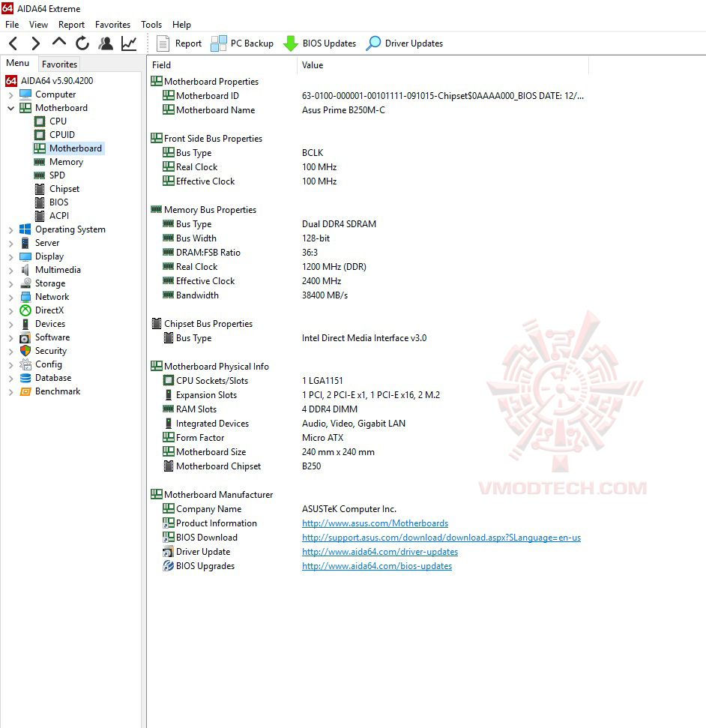Select the Motherboard Name row

pyautogui.click(x=369, y=110)
